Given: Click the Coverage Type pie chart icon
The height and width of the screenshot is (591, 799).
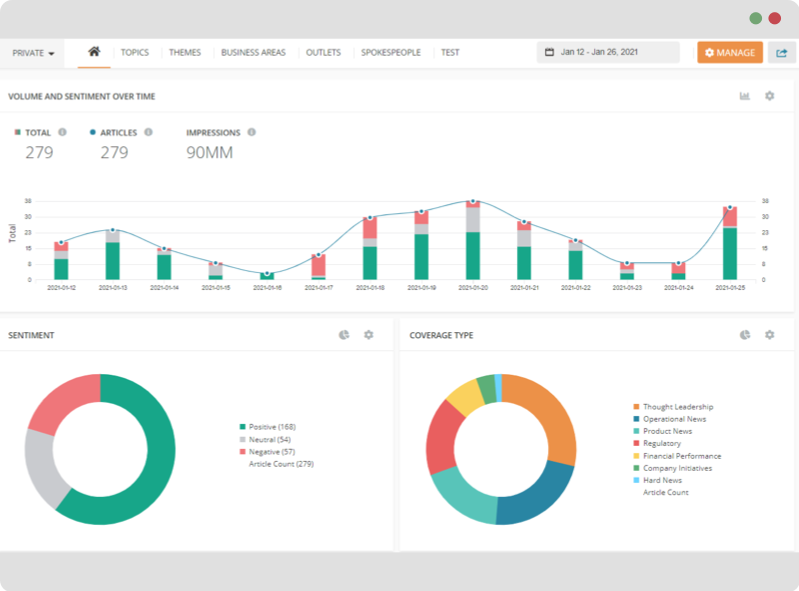Looking at the screenshot, I should pos(745,335).
